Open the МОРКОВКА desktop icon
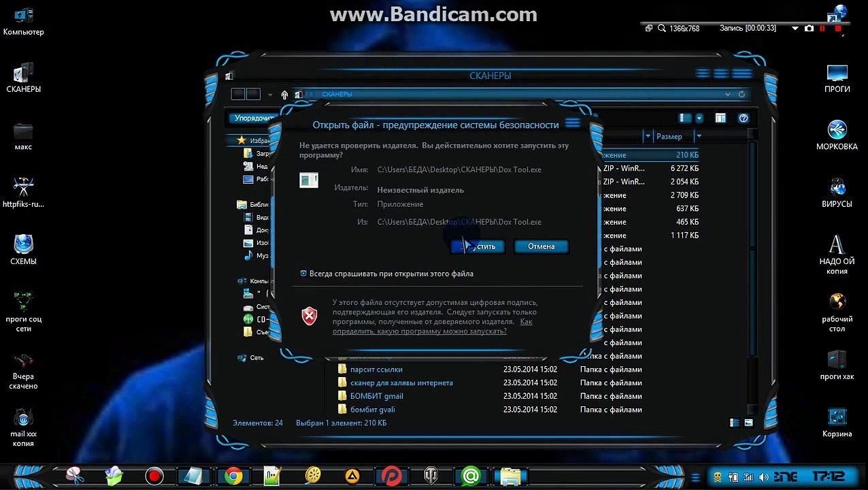868x490 pixels. (837, 135)
